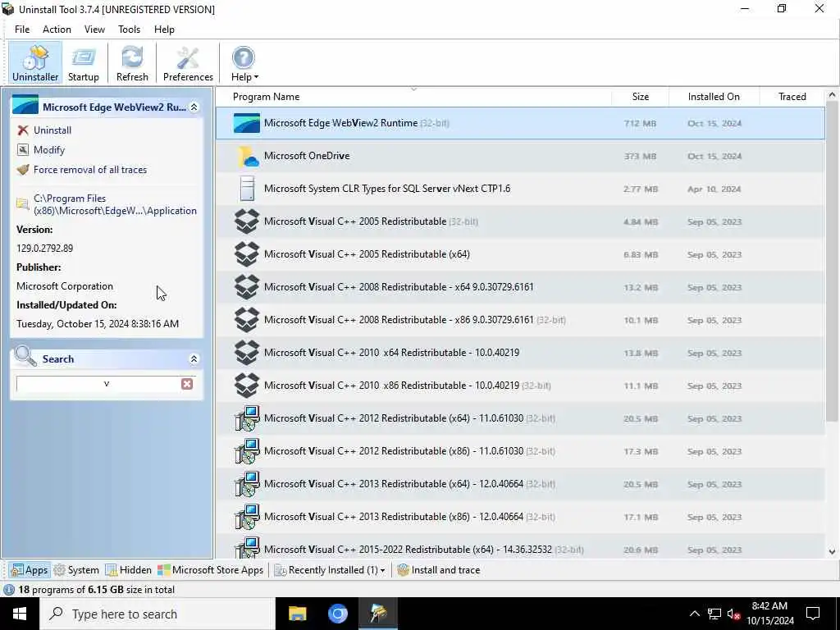Click the 2.77 MB size cell
Screen dimensions: 840x630
coord(640,189)
